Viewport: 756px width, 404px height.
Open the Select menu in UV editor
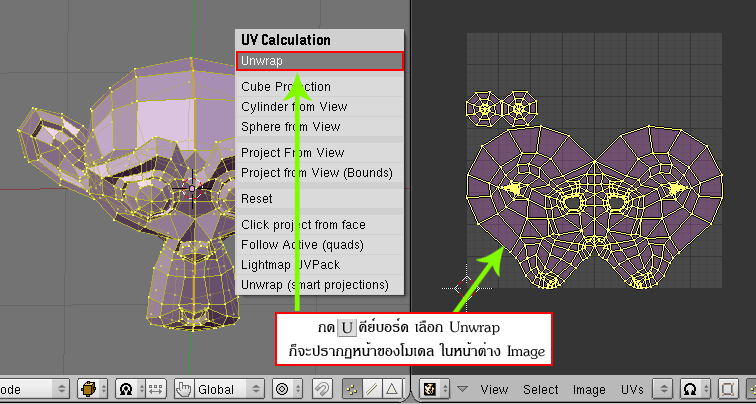click(x=540, y=390)
